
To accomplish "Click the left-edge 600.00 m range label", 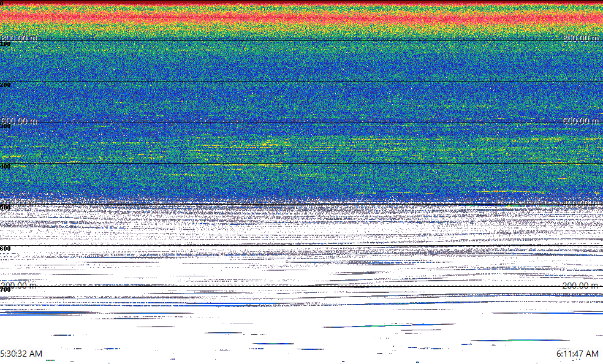I will pyautogui.click(x=19, y=121).
